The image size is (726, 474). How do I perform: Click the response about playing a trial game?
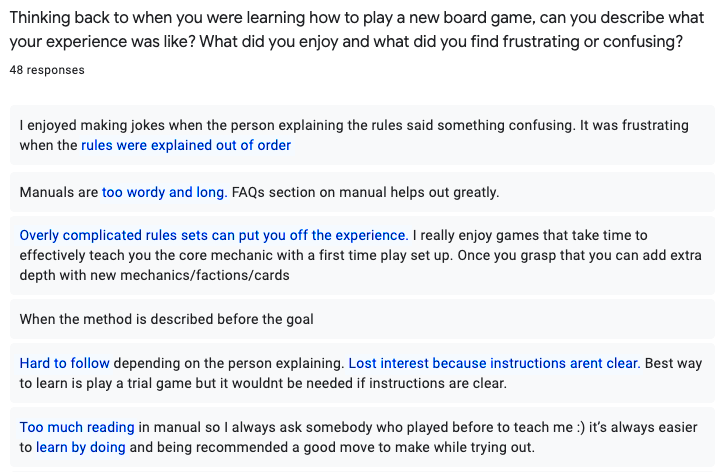coord(362,373)
